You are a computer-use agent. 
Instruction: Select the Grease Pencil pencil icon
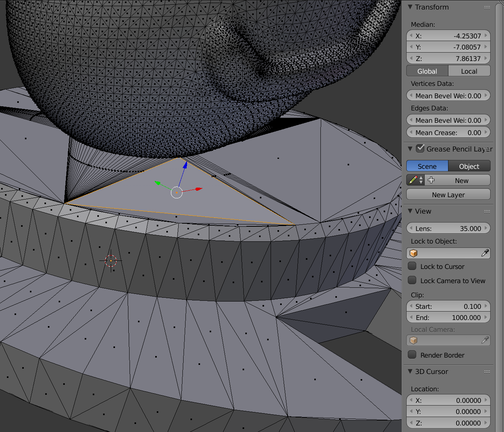[414, 180]
